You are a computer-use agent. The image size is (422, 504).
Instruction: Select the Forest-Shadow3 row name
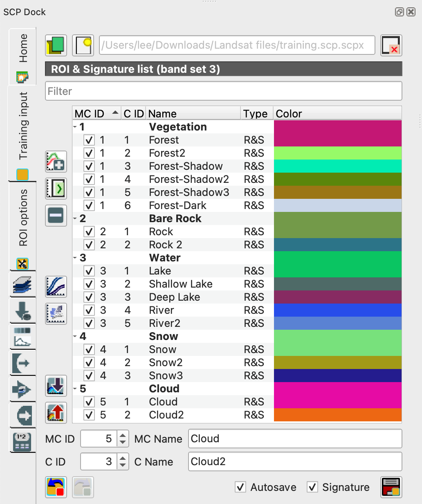coord(189,192)
